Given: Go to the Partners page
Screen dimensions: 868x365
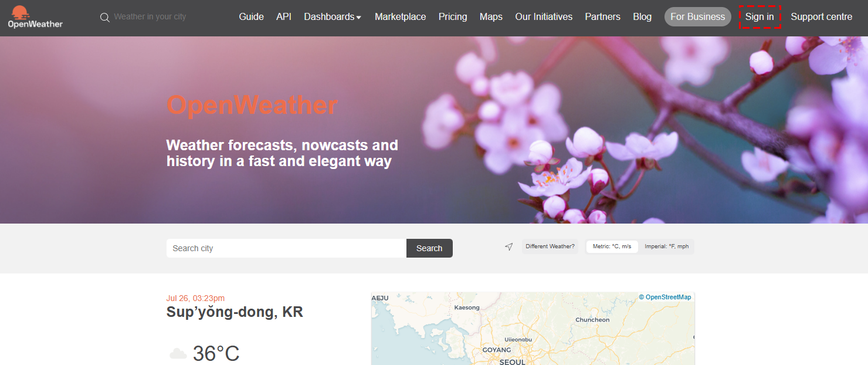Looking at the screenshot, I should pos(602,16).
